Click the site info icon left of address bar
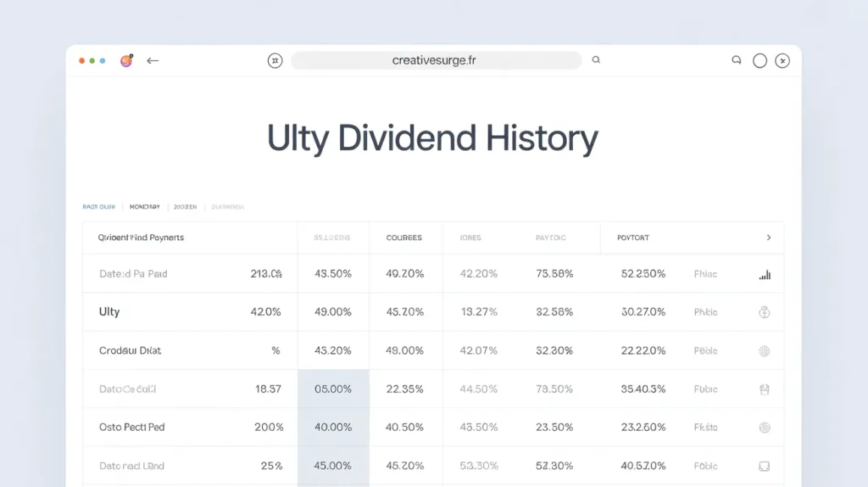Screen dimensions: 868x487 pos(275,60)
